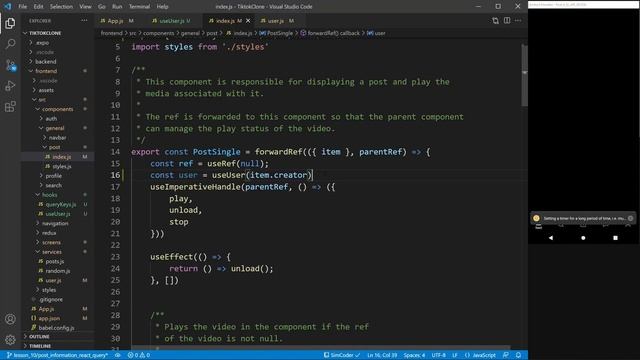Viewport: 640px width, 360px height.
Task: Collapse the components folder
Action: 57,109
